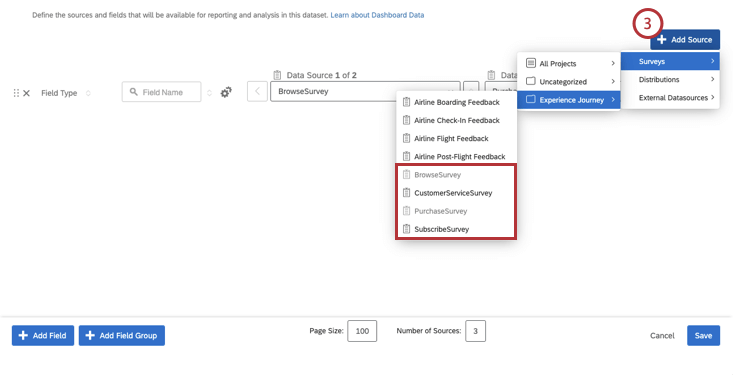Open the Distributions submenu
This screenshot has height=375, width=733.
point(670,79)
